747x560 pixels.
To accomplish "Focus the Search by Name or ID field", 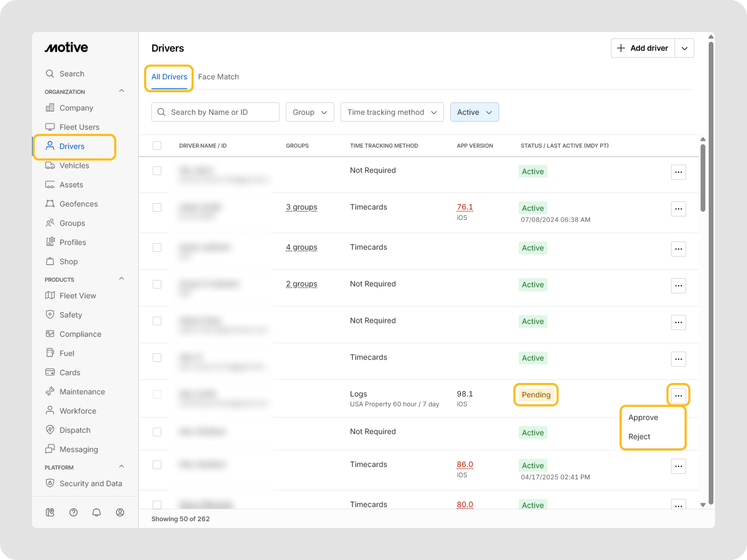I will pyautogui.click(x=216, y=112).
